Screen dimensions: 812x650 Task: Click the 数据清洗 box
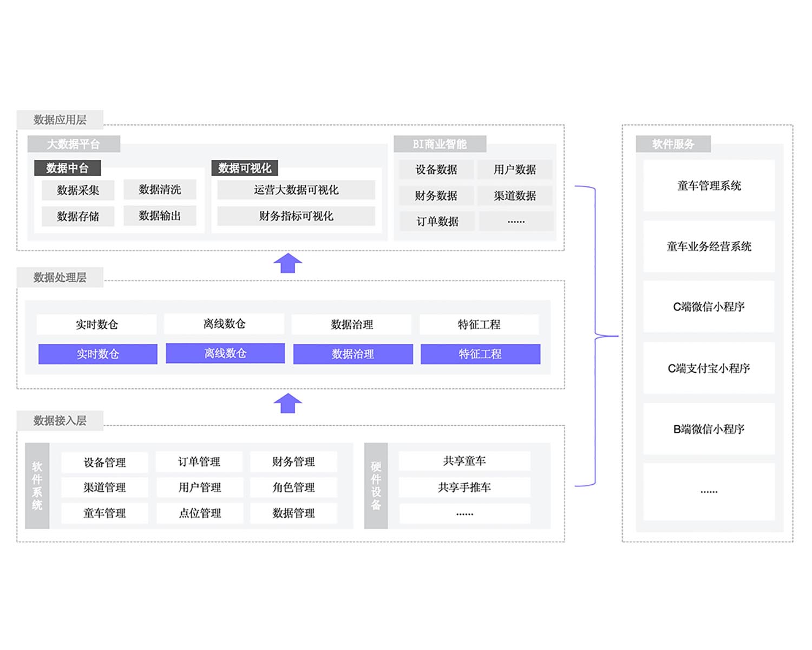(x=160, y=190)
